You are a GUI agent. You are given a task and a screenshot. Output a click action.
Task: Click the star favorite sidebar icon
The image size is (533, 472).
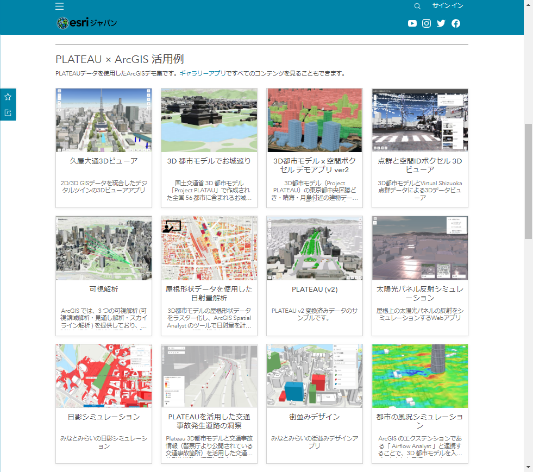point(8,97)
